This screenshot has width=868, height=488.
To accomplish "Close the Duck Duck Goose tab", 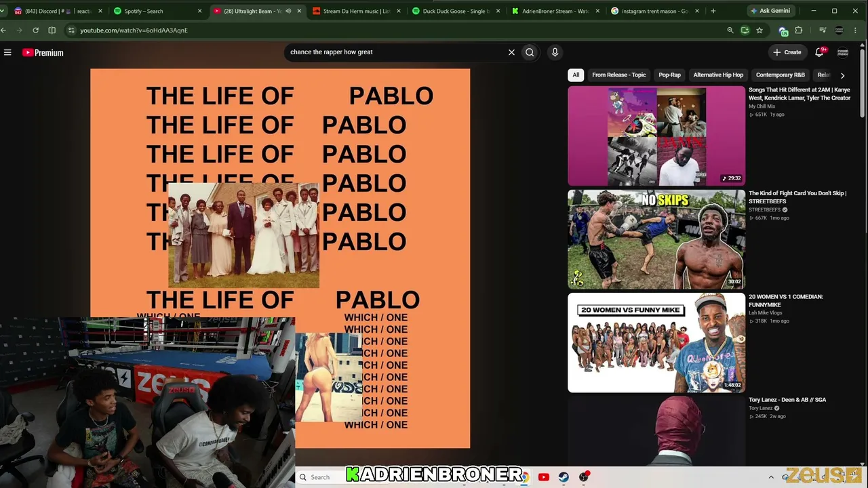I will pyautogui.click(x=498, y=11).
